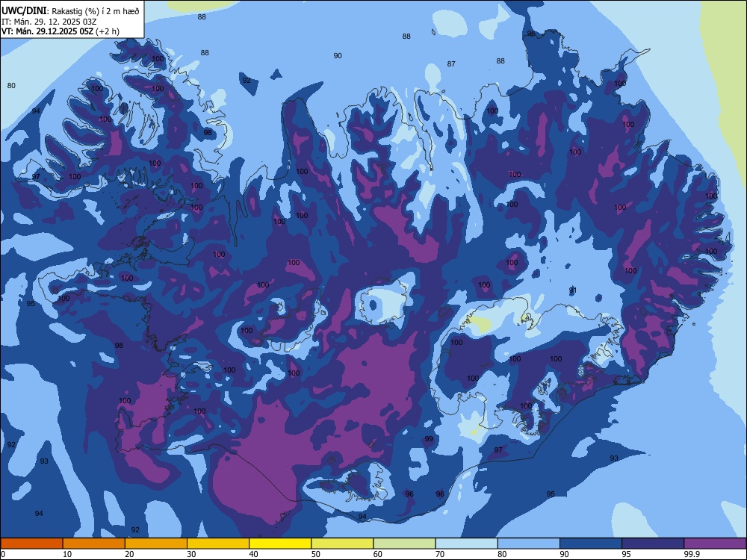
Task: Click the legend tick label '10'
Action: tap(67, 554)
